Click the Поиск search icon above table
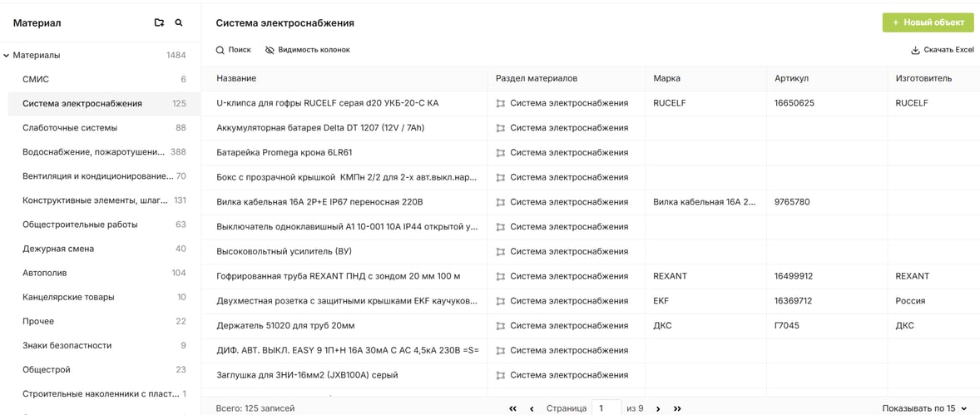 point(220,50)
